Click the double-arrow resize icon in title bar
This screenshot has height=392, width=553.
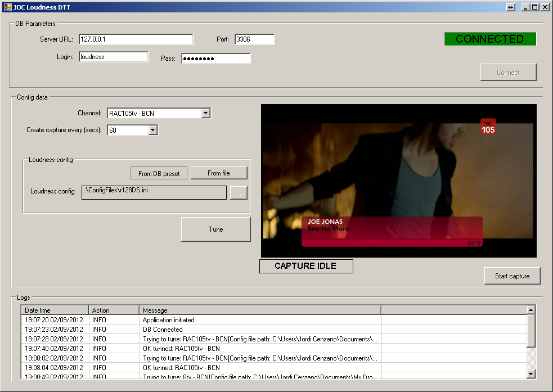510,7
